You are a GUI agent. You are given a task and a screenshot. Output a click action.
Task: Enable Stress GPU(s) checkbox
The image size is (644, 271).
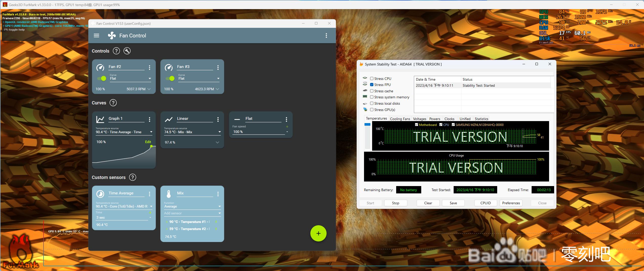point(372,110)
